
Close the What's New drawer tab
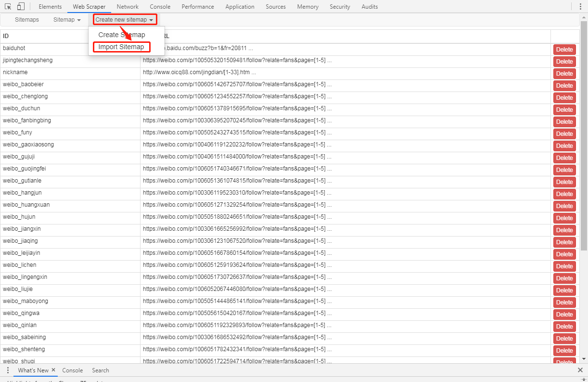click(x=53, y=370)
